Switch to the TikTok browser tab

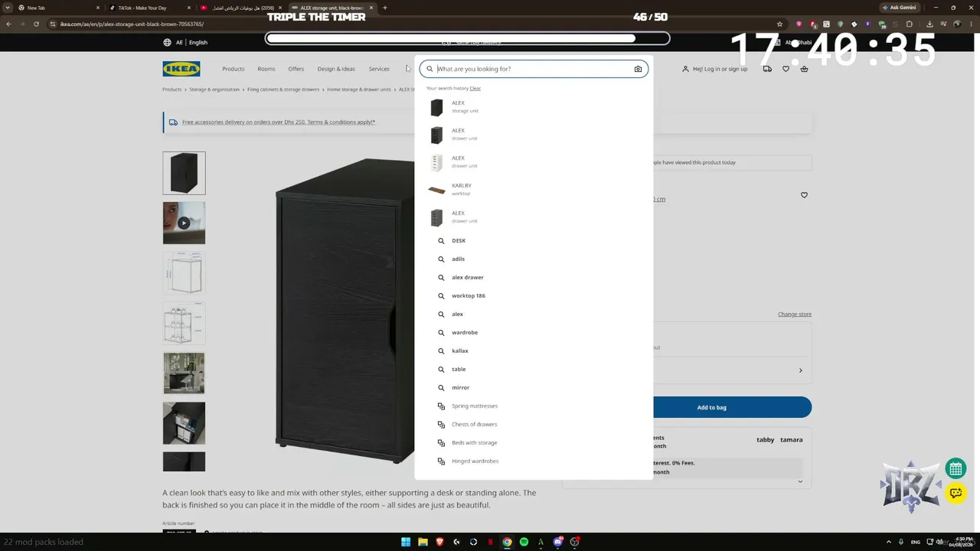149,8
